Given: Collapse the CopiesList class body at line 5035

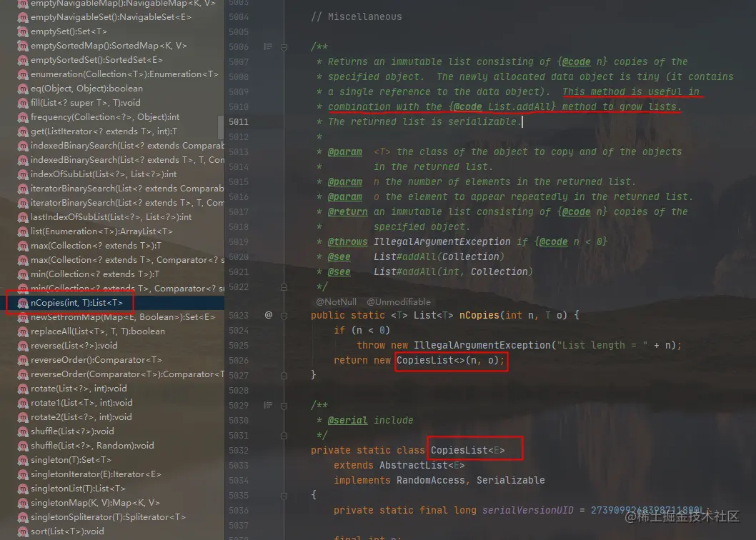Looking at the screenshot, I should pos(284,496).
